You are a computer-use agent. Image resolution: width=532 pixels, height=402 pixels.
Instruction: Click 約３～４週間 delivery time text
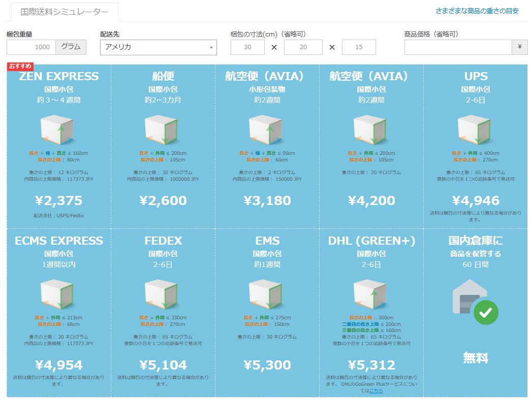[x=59, y=100]
